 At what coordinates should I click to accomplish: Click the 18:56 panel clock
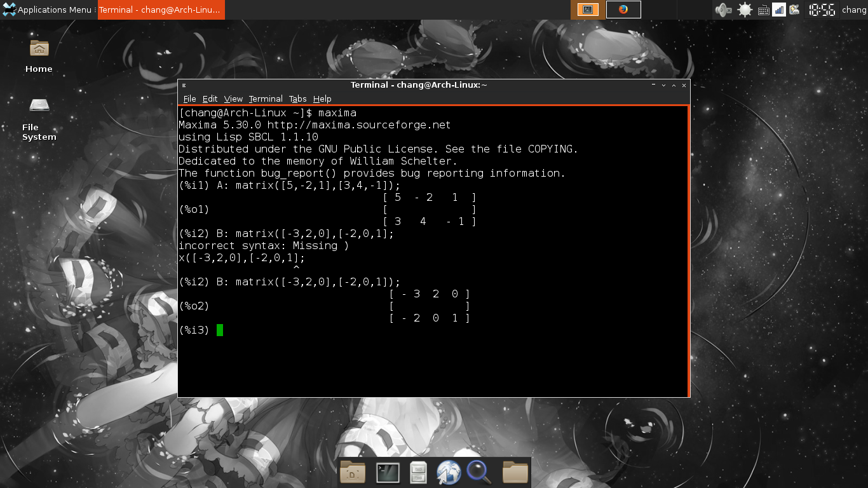pos(822,10)
